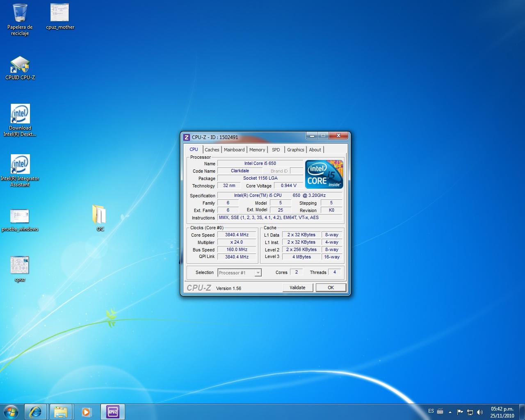Click the Bus Speed value 160.0 MHz
Screen dimensions: 525x420
click(237, 249)
